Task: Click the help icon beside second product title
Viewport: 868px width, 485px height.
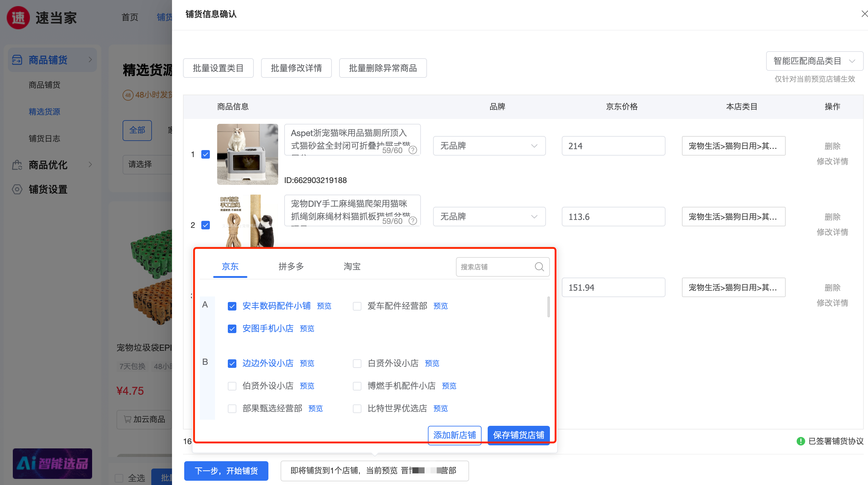Action: point(413,221)
